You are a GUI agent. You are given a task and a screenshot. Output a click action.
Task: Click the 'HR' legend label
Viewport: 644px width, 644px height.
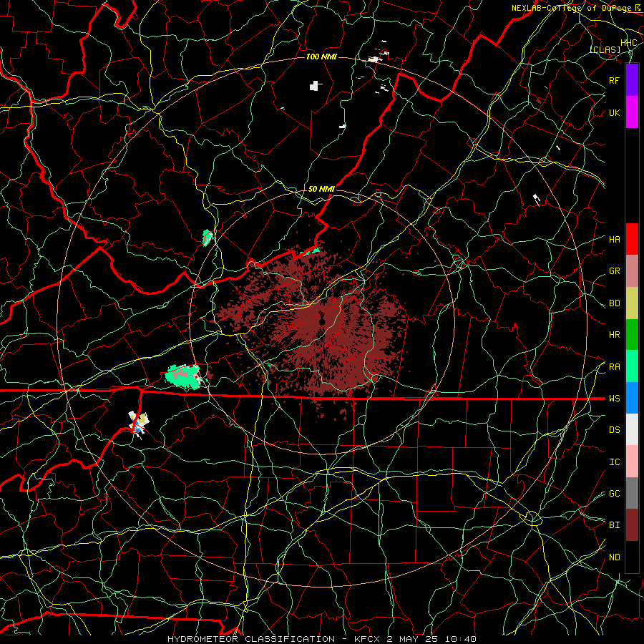point(615,335)
